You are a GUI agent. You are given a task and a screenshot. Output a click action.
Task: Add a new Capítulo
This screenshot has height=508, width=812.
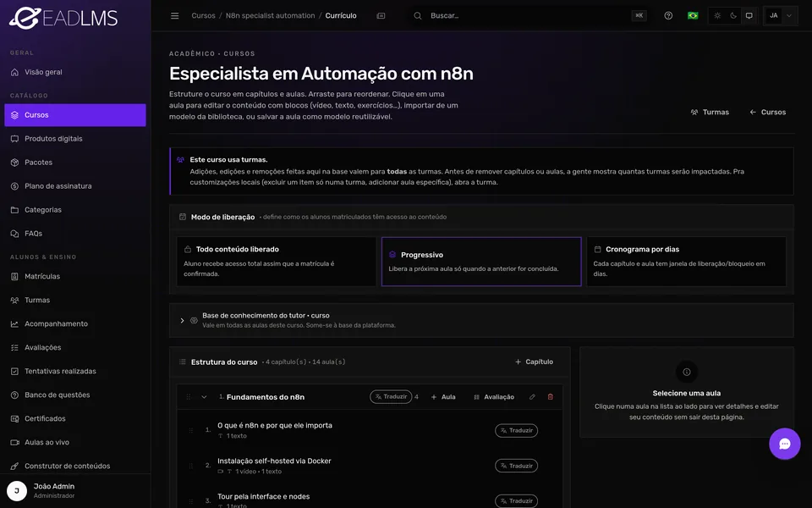click(534, 362)
